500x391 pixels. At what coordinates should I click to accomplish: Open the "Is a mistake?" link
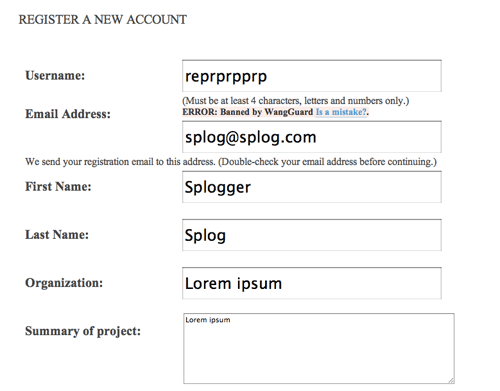(x=341, y=112)
